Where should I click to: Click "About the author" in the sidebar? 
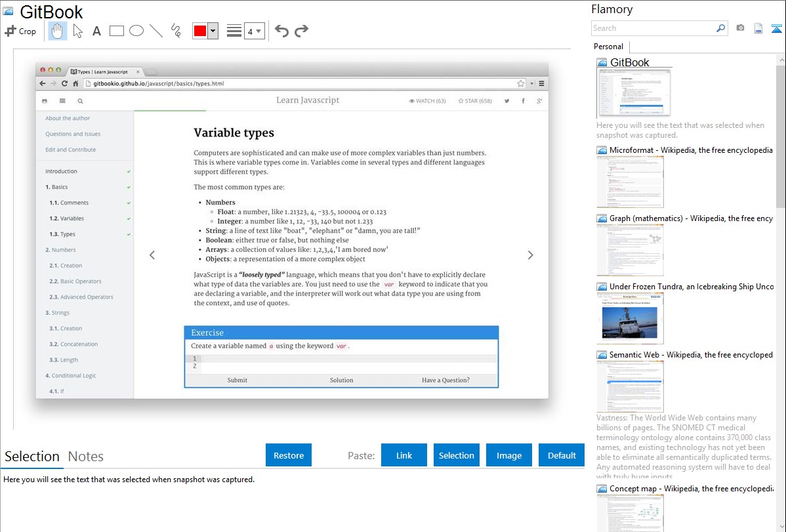[x=68, y=118]
